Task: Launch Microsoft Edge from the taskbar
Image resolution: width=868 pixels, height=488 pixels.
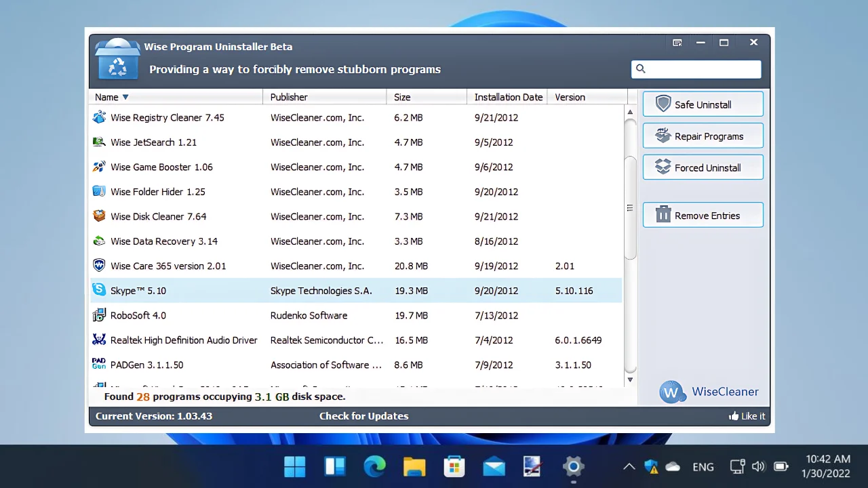Action: [x=374, y=466]
